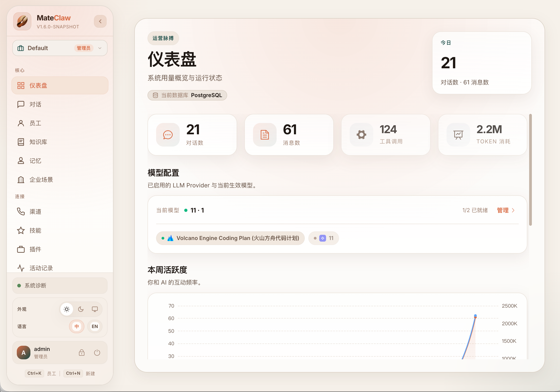Open the 员工 employees page

tap(60, 123)
